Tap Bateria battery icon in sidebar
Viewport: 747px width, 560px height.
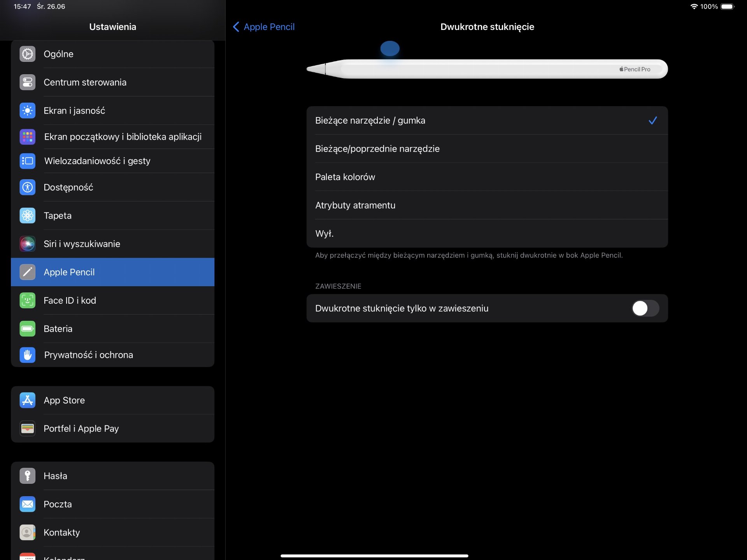tap(27, 329)
